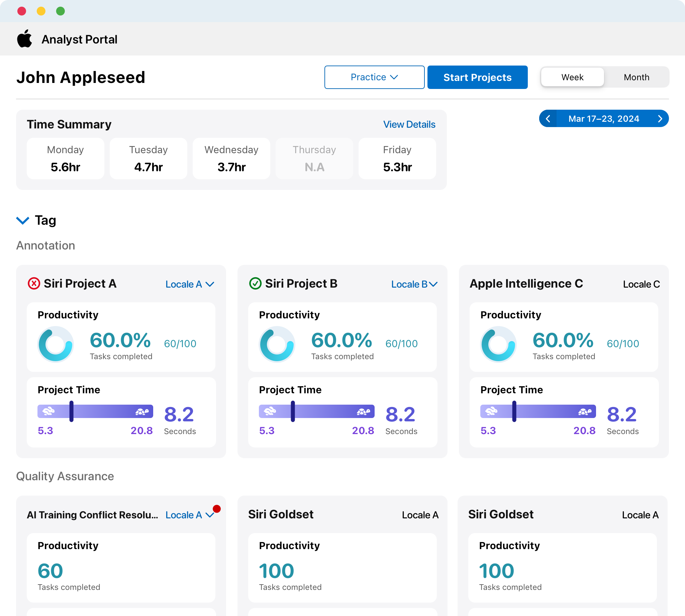Click Siri Project B project time slider marker
This screenshot has height=616, width=685.
coord(293,411)
